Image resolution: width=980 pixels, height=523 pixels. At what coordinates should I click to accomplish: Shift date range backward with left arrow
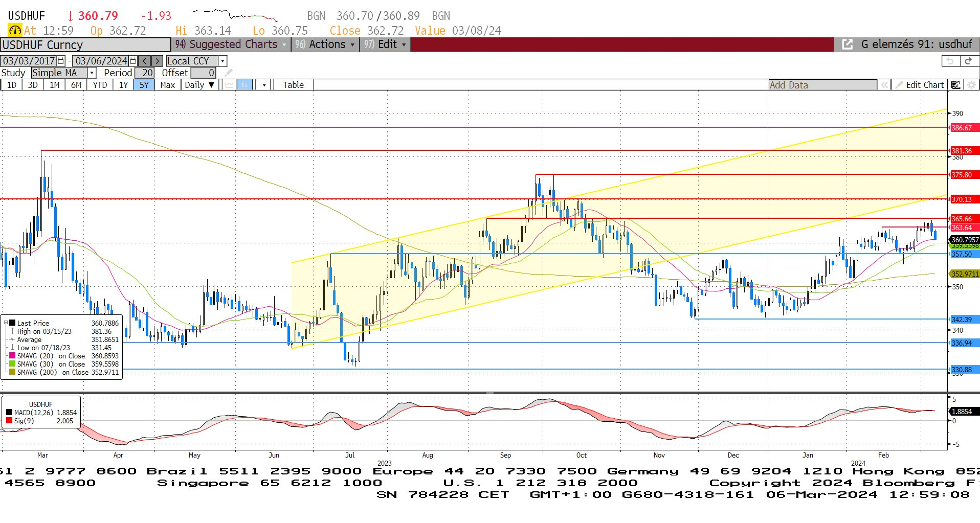145,61
